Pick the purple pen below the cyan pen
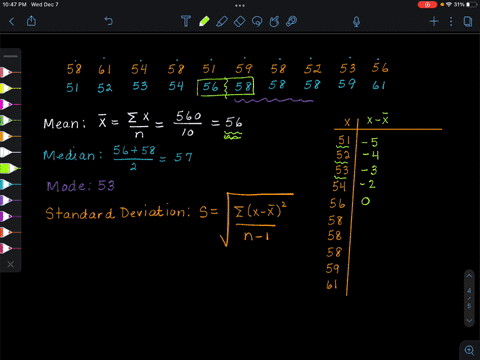The width and height of the screenshot is (480, 360). 10,200
